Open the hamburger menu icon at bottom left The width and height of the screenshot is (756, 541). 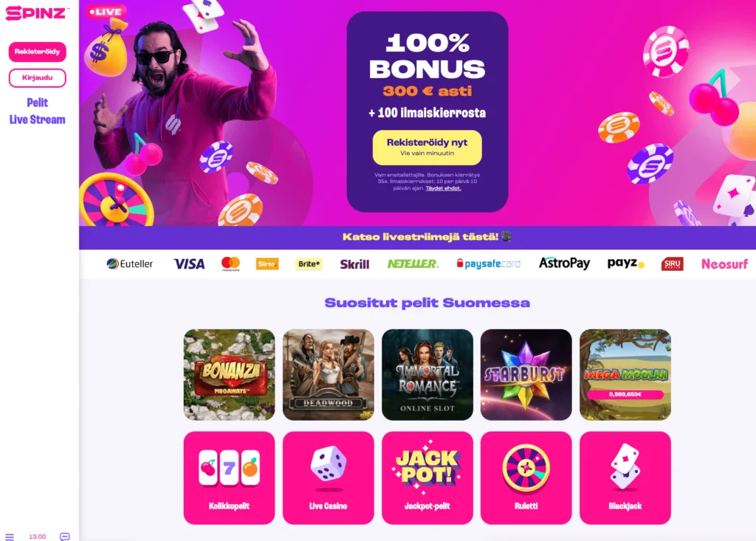(10, 537)
